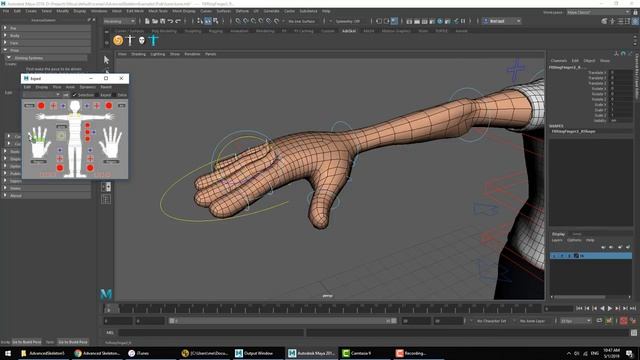Click the Go to start of playback range button

pos(579,309)
